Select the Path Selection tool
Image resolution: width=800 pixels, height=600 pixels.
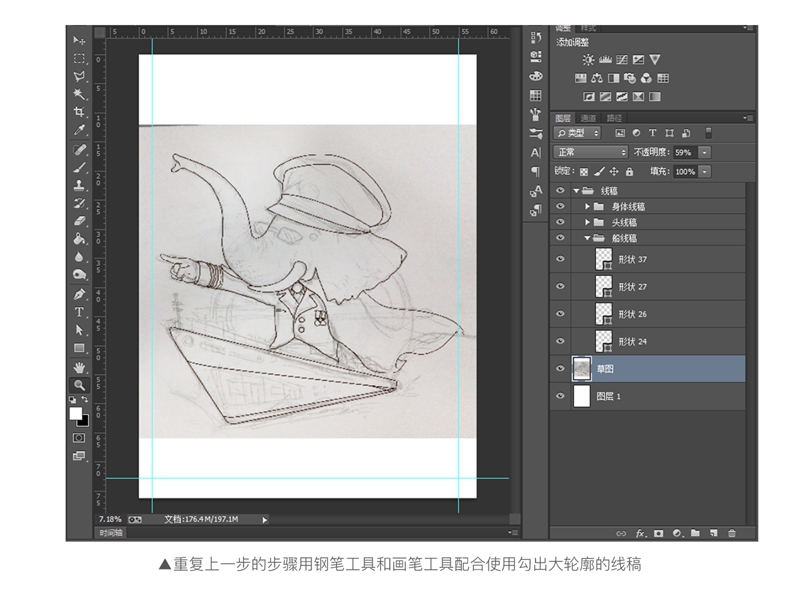click(79, 330)
